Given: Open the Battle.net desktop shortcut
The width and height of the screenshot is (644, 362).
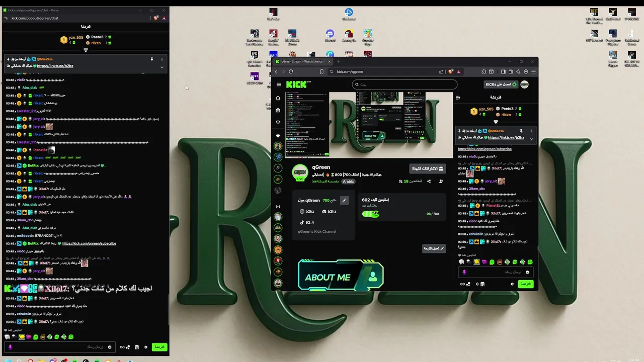Looking at the screenshot, I should point(349,15).
